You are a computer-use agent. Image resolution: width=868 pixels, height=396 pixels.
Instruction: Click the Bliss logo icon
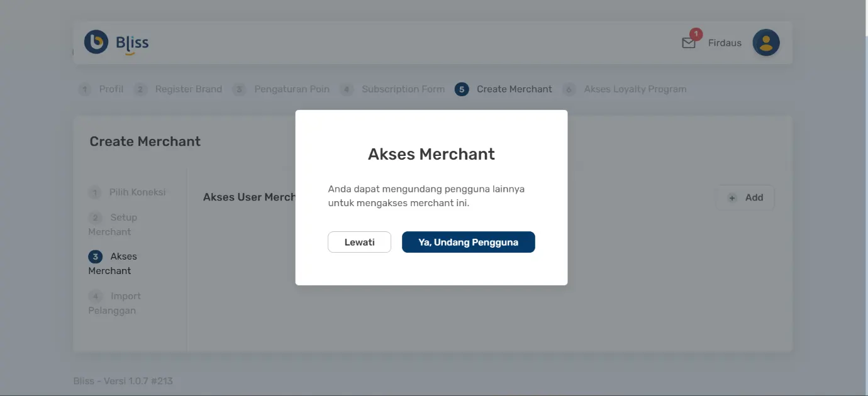(96, 42)
